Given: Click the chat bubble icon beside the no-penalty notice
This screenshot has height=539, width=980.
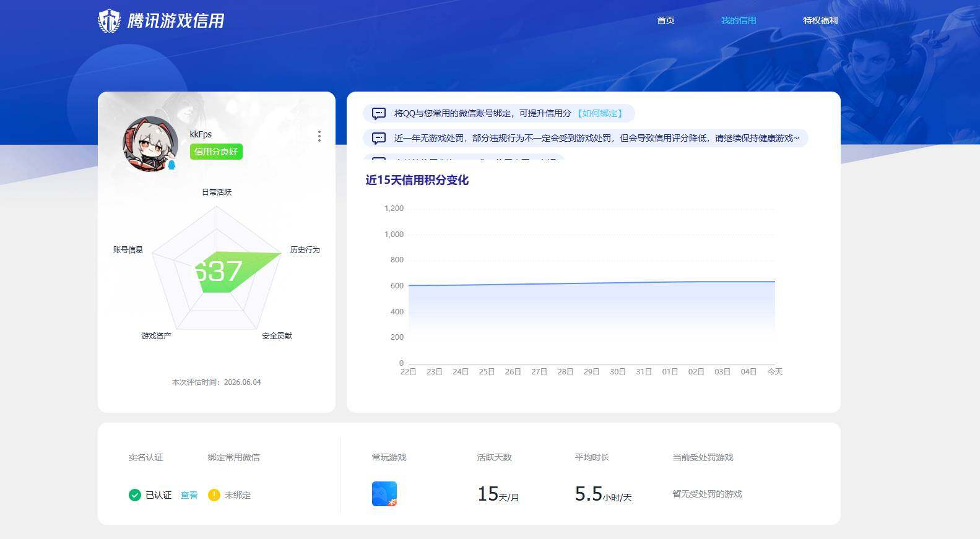Looking at the screenshot, I should pyautogui.click(x=379, y=138).
